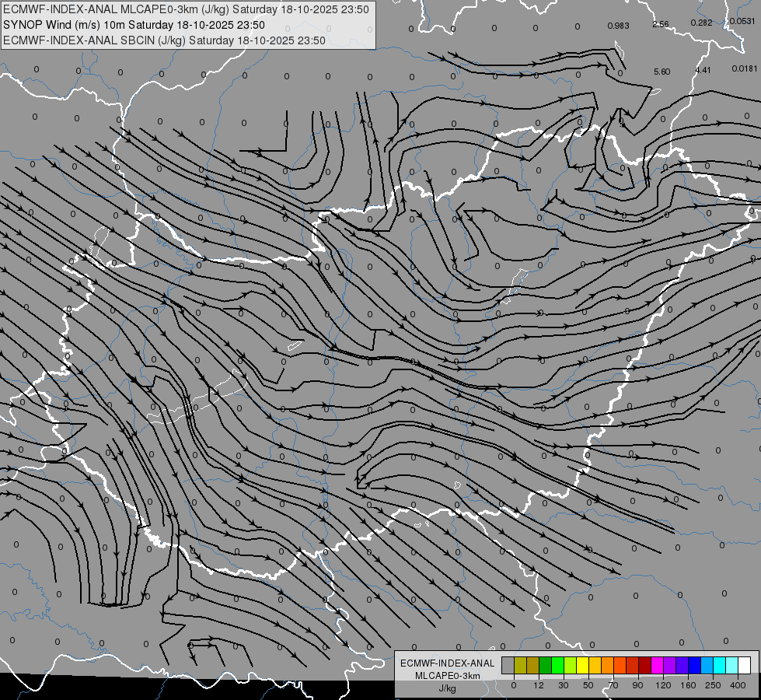This screenshot has width=761, height=700.
Task: Click the legend MLCAPE0-3km label
Action: coord(448,676)
